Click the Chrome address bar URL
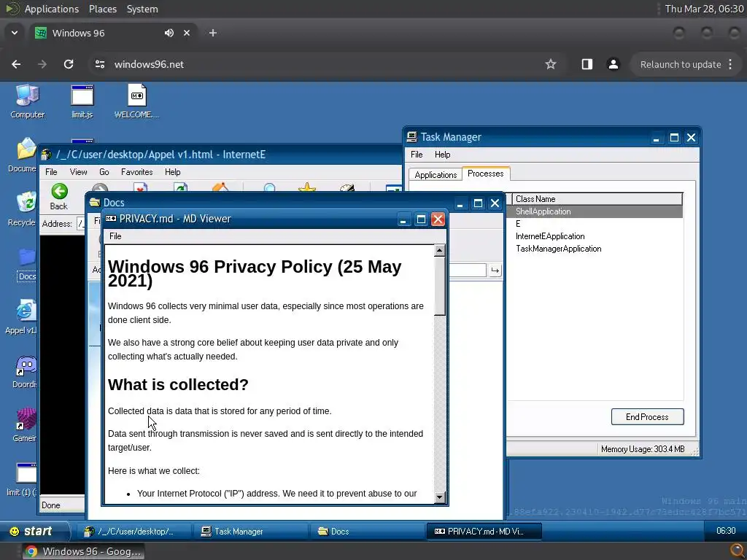This screenshot has height=560, width=747. 149,64
